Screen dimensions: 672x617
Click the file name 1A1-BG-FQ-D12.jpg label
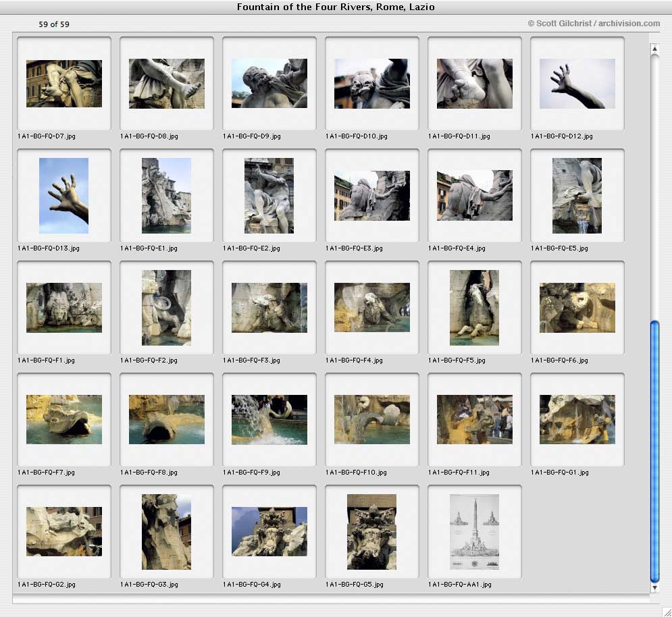[x=561, y=136]
